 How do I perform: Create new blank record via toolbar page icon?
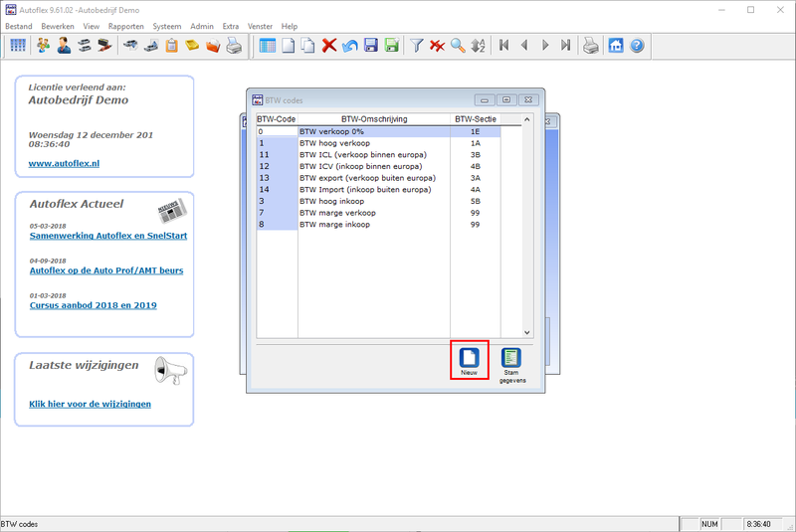coord(288,46)
